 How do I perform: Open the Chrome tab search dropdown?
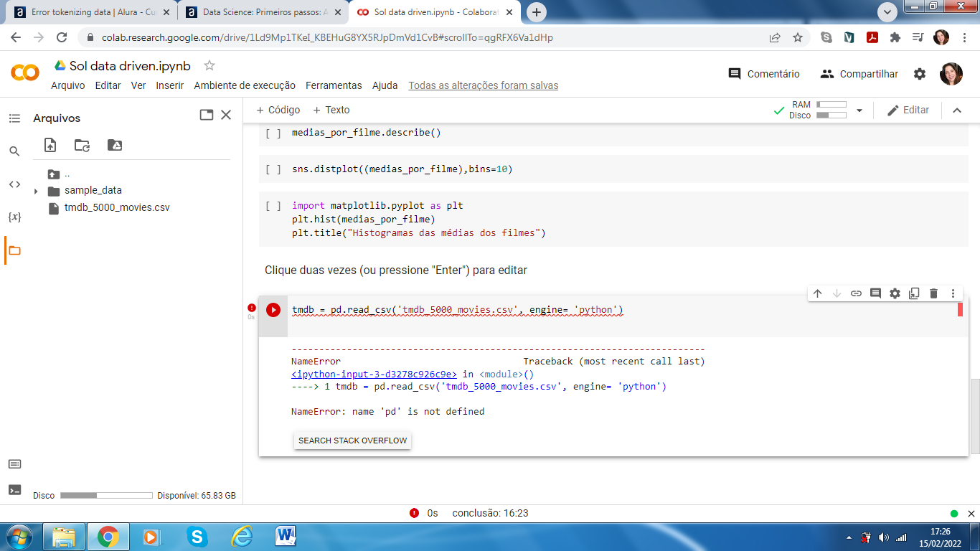(887, 11)
